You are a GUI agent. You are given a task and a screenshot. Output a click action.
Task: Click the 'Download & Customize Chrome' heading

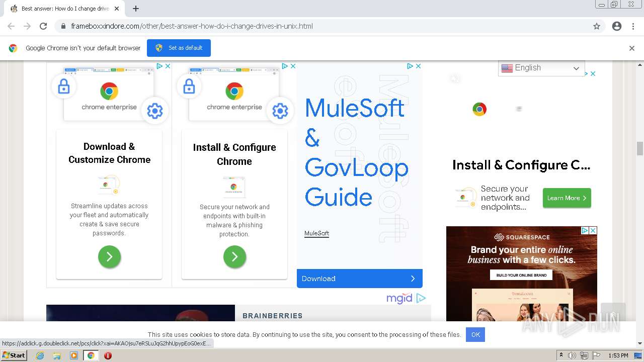coord(109,153)
